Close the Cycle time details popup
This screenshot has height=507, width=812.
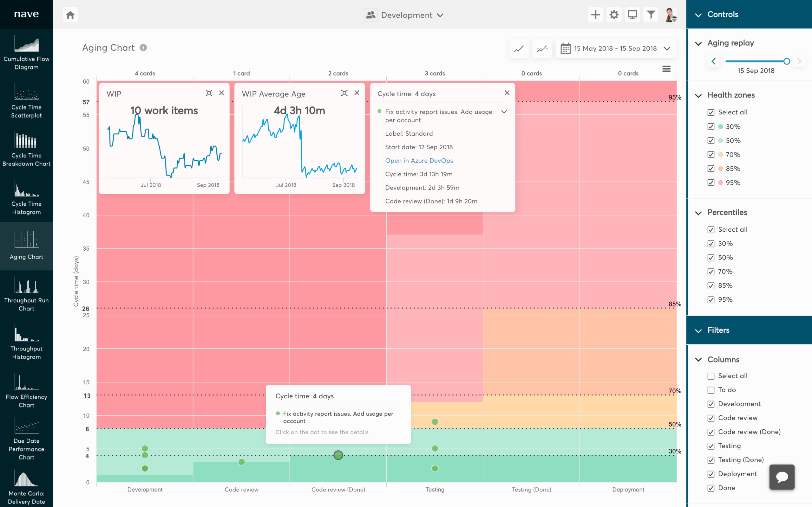(x=507, y=93)
